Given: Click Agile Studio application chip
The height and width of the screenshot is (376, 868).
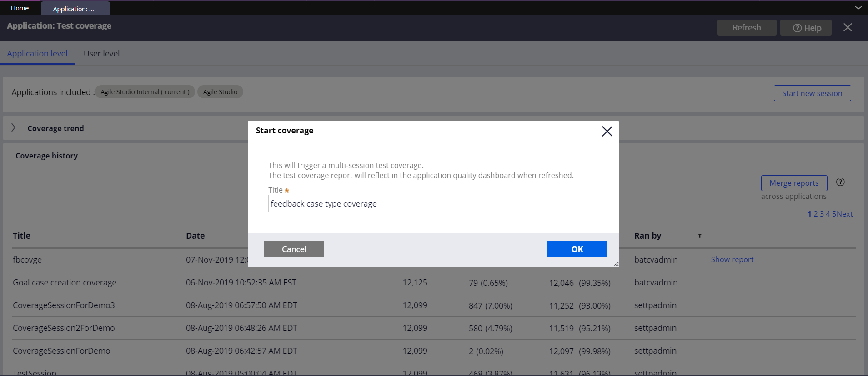Looking at the screenshot, I should 220,92.
